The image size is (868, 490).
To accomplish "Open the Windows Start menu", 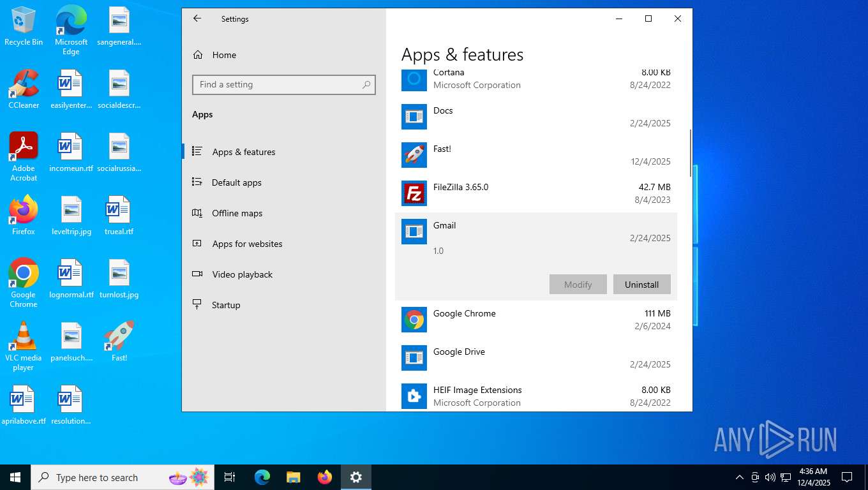I will coord(15,477).
